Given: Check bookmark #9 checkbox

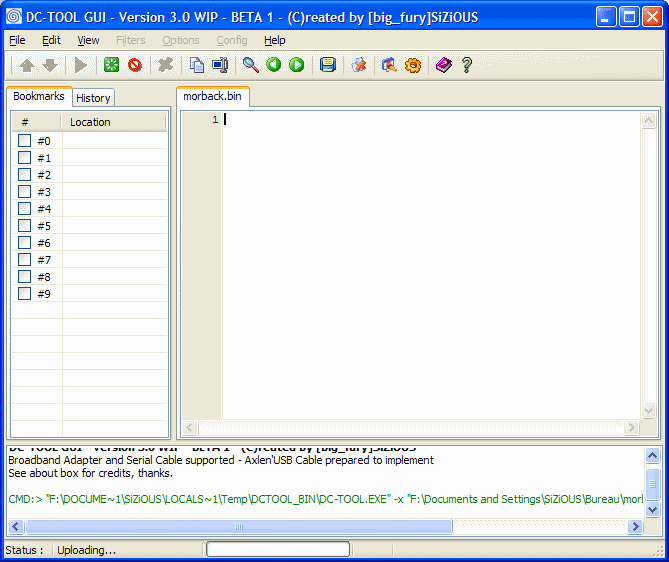Looking at the screenshot, I should click(24, 294).
